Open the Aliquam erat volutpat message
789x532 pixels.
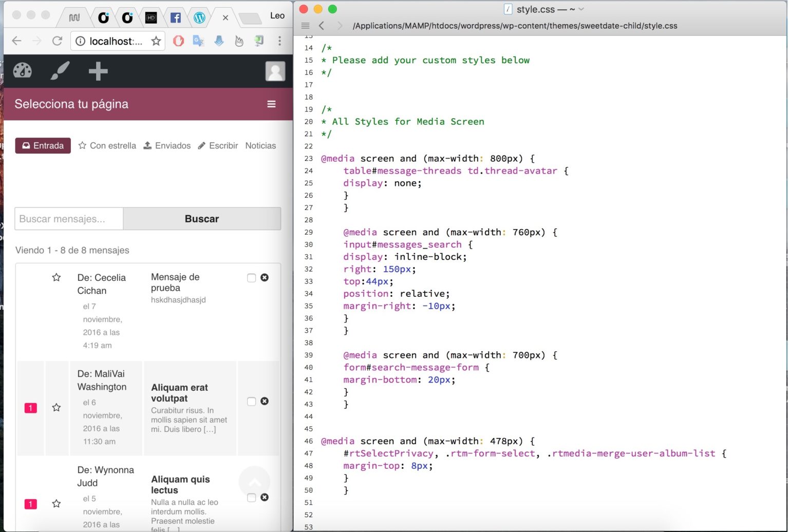tap(179, 393)
